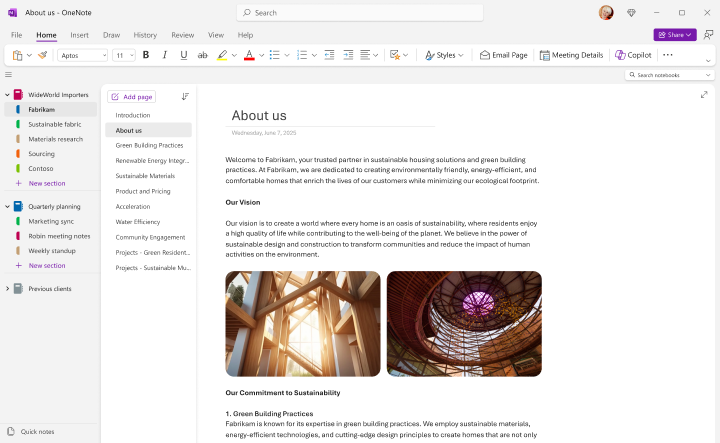Screen dimensions: 720x443
Task: Toggle underline formatting
Action: pos(184,55)
